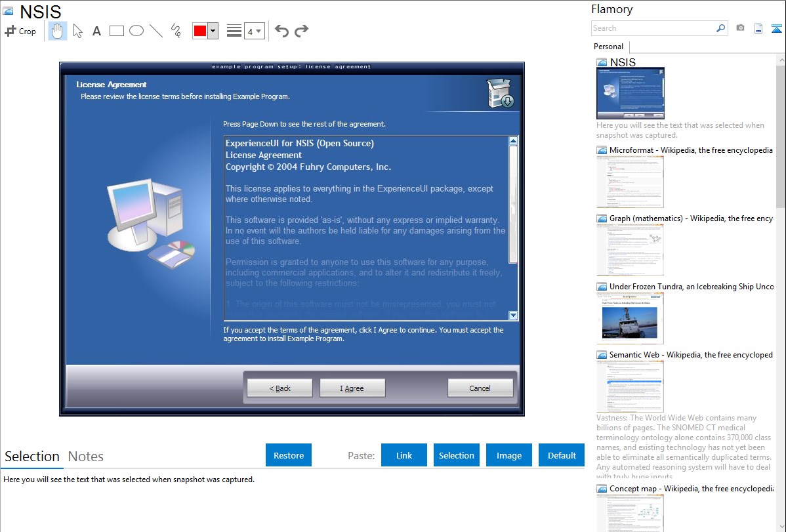Click the Default paste button
This screenshot has height=532, width=786.
[562, 455]
